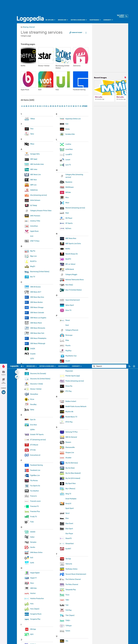Open the user account avatar icon

pyautogui.click(x=134, y=366)
